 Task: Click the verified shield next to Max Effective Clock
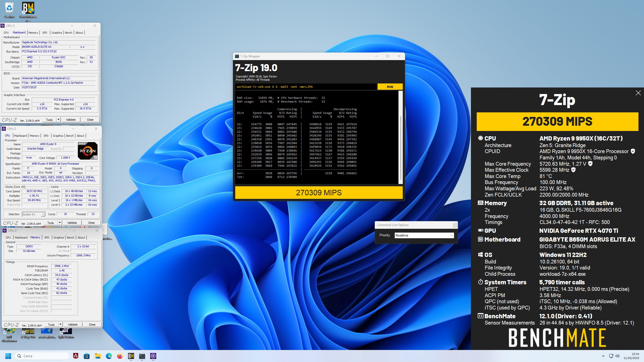tap(573, 170)
